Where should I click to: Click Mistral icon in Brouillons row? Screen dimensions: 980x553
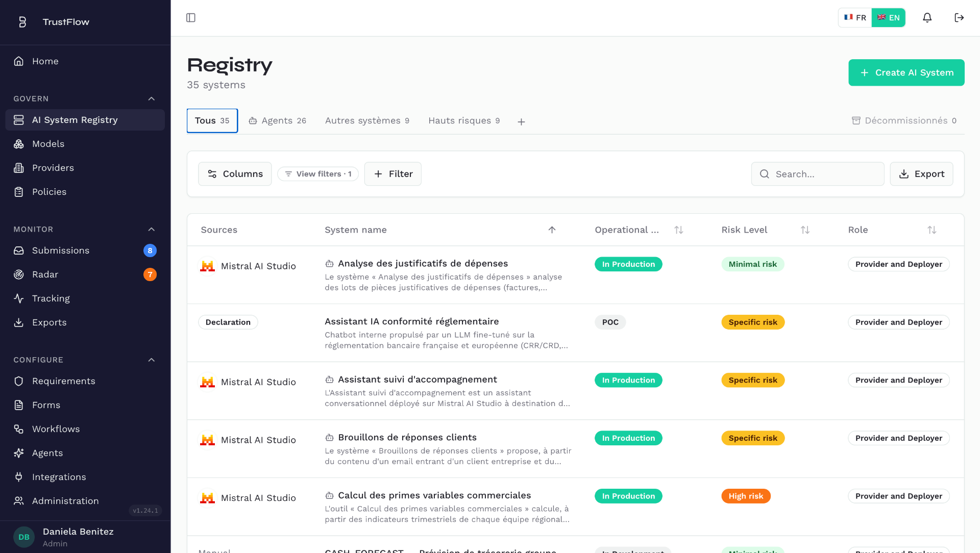coord(207,440)
